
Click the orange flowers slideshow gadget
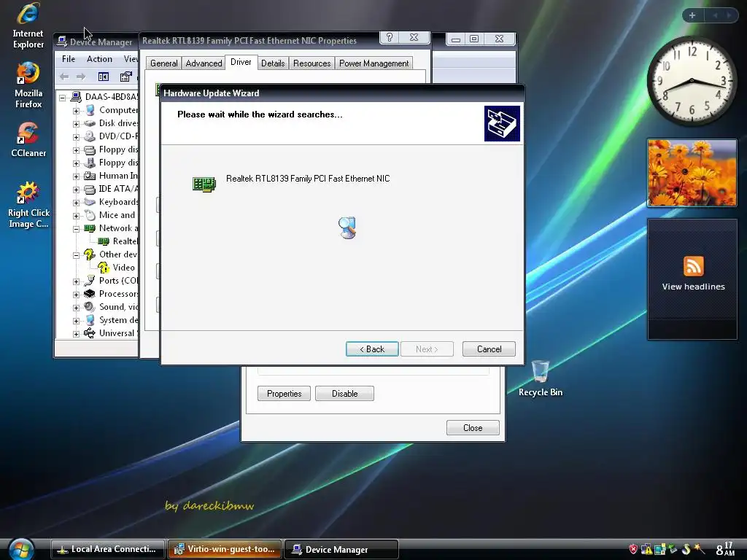coord(692,173)
